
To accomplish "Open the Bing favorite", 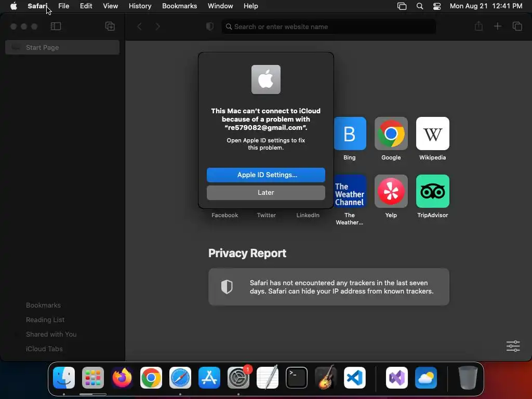I will pos(350,134).
